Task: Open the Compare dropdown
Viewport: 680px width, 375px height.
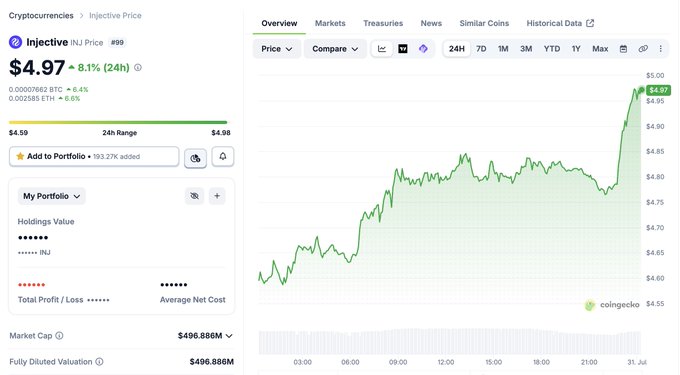Action: [x=335, y=49]
